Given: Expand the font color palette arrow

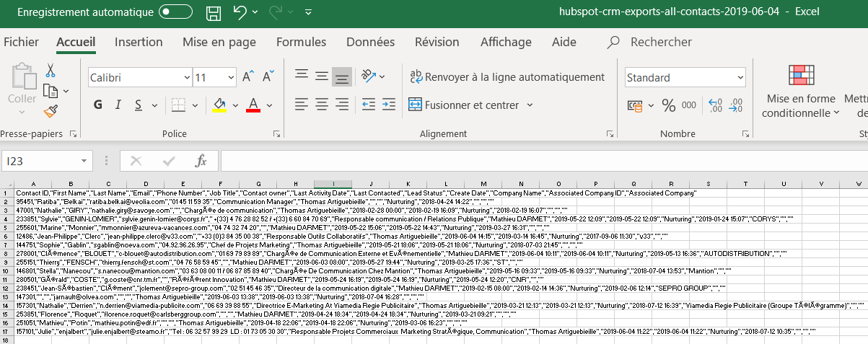Looking at the screenshot, I should tap(268, 105).
